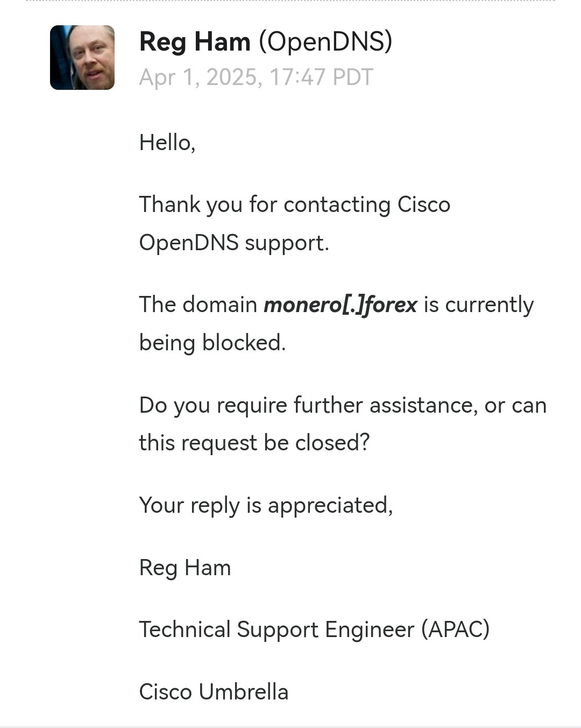
Task: Open Reg Ham's profile avatar photo
Action: (82, 58)
